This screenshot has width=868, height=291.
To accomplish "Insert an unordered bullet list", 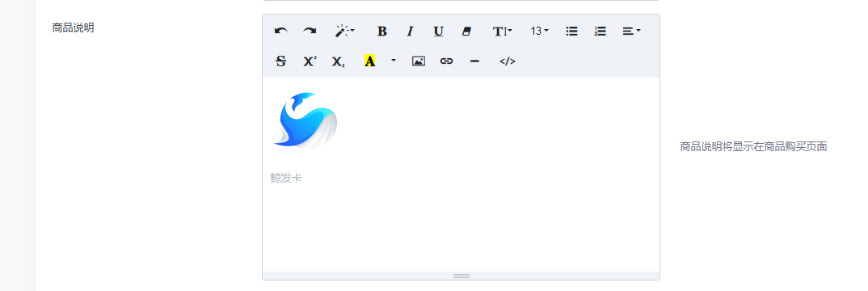I will (x=572, y=32).
